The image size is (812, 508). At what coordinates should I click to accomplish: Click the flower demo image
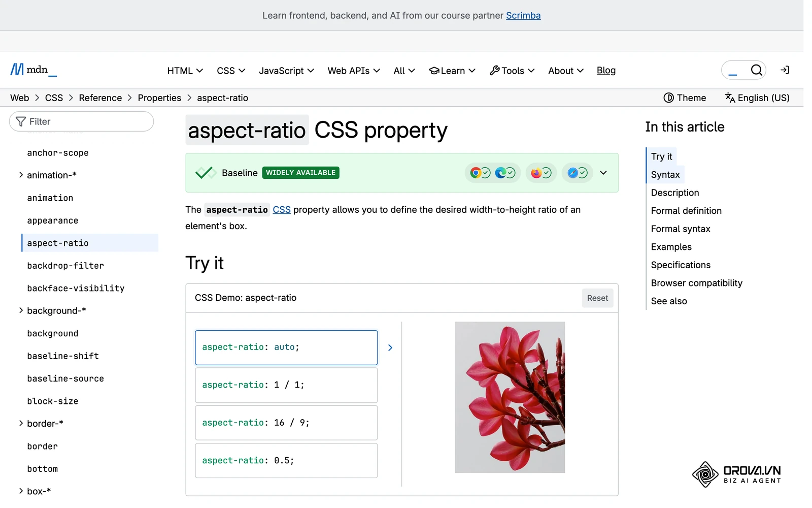510,397
